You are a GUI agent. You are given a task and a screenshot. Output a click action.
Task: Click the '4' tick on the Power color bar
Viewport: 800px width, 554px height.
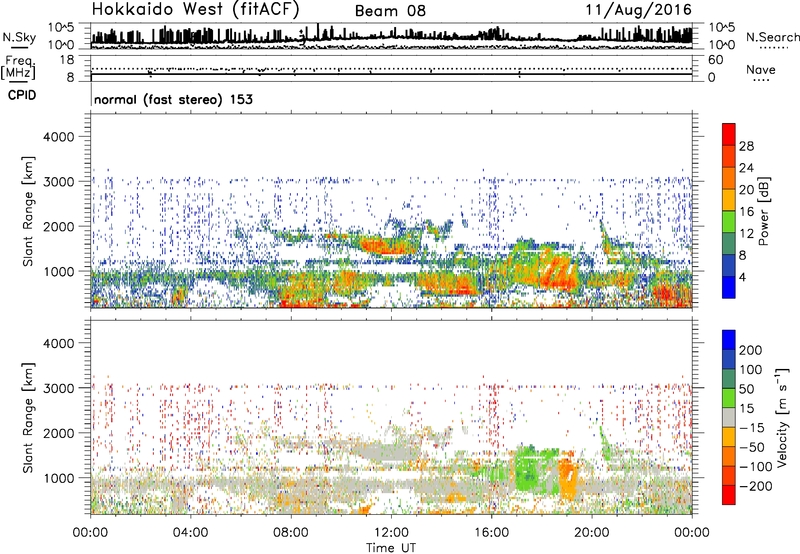(x=742, y=277)
